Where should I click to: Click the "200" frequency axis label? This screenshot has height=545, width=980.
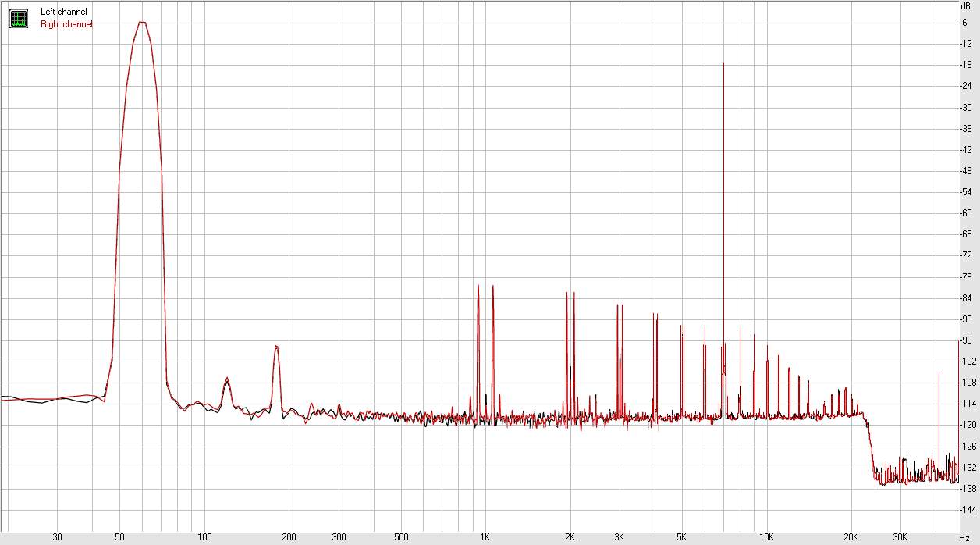[289, 537]
